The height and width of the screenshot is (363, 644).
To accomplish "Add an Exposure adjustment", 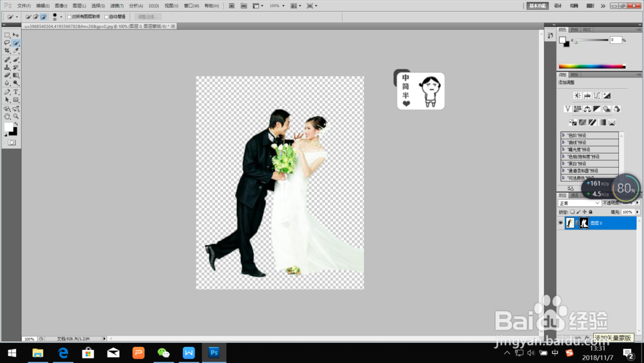I will [607, 95].
